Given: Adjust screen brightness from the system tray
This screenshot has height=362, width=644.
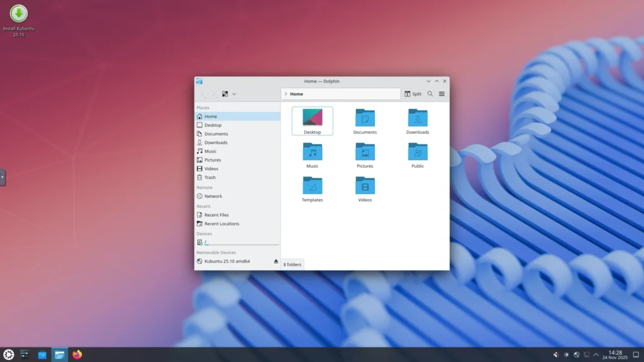Looking at the screenshot, I should [566, 354].
